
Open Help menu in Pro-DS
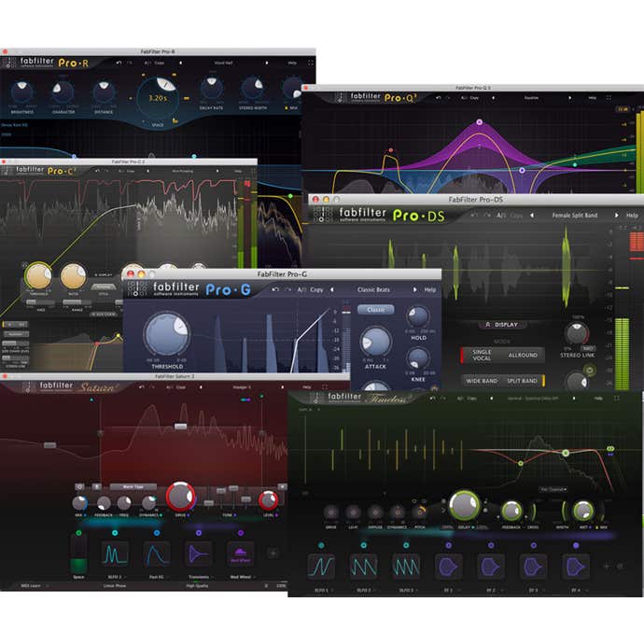click(x=632, y=216)
